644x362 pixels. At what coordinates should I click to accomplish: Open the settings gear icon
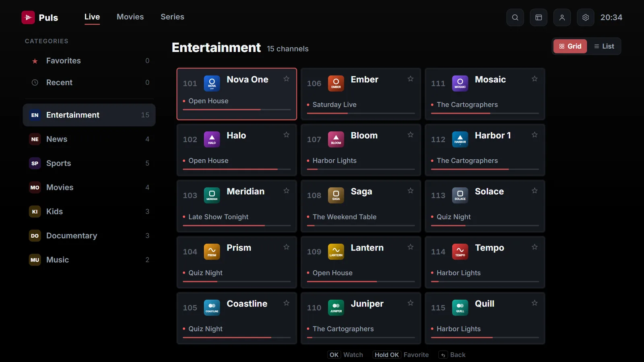[x=585, y=17]
